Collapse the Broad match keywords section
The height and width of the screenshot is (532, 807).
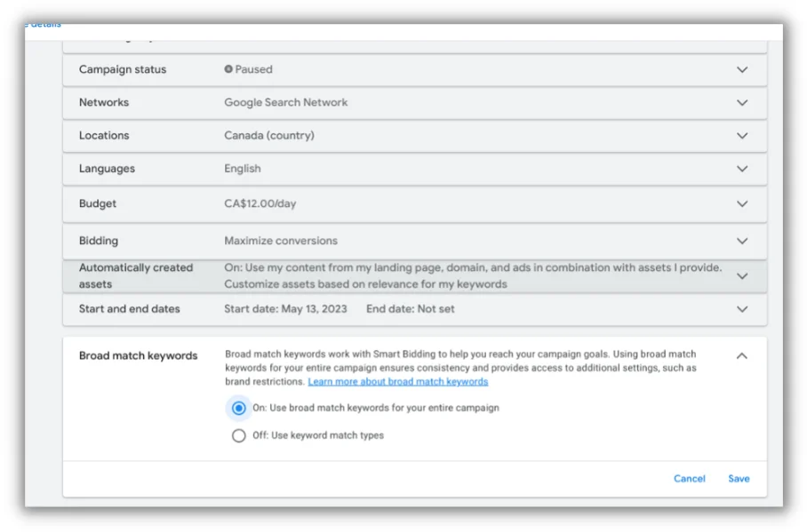point(741,355)
